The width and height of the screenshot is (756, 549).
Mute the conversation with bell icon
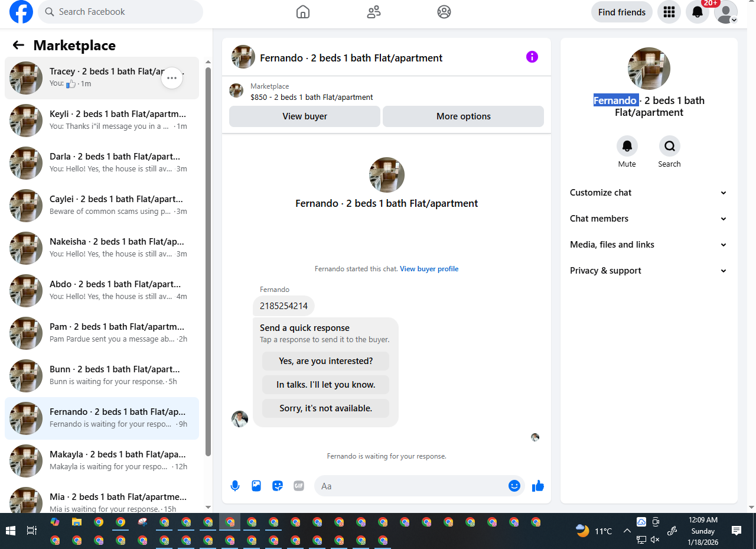(627, 146)
